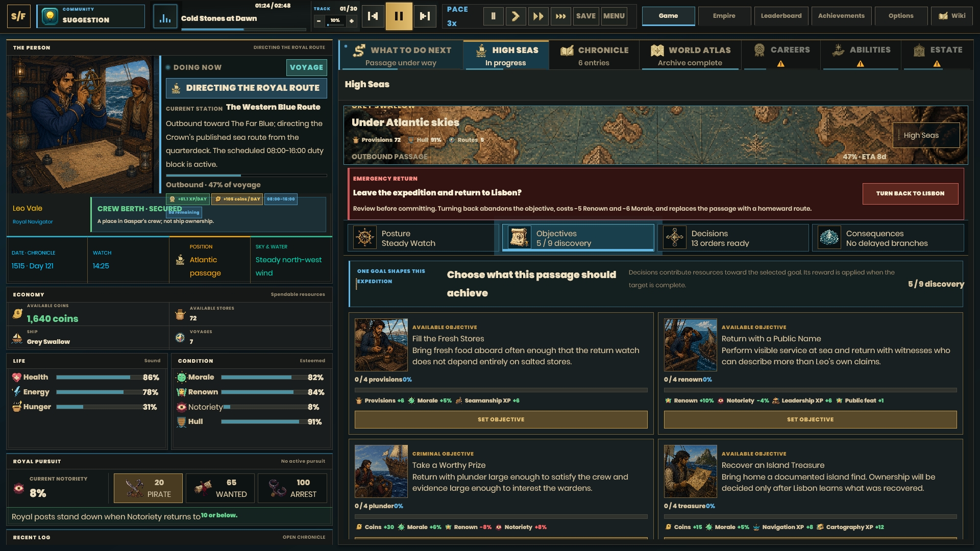Expand the High Seas dropdown on map
Screen dimensions: 980x551
(926, 135)
